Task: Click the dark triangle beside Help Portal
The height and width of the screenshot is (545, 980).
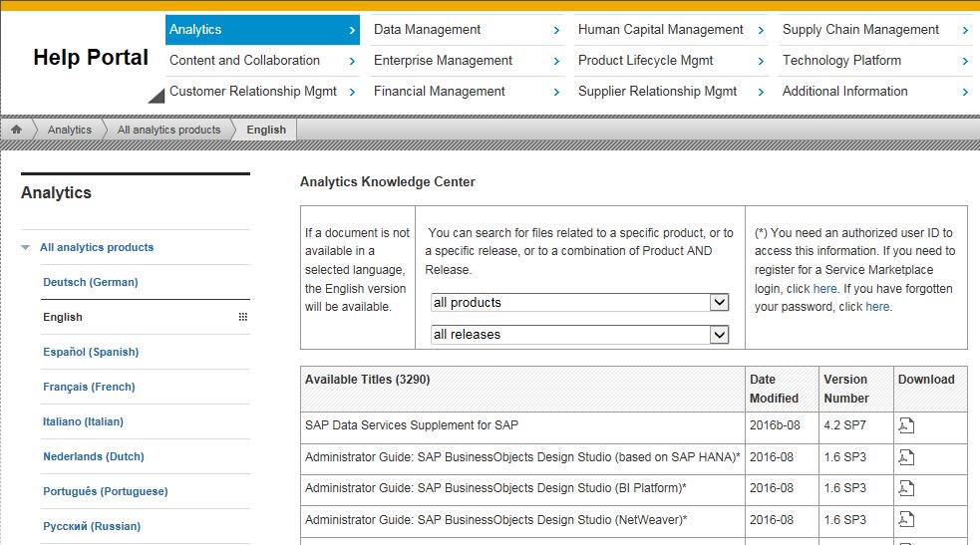Action: pyautogui.click(x=157, y=96)
